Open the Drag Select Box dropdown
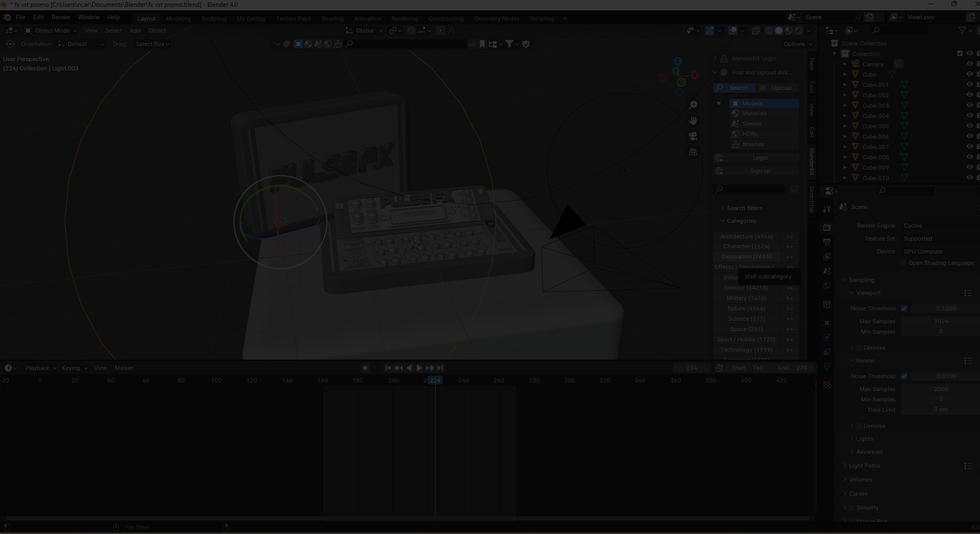Image resolution: width=980 pixels, height=534 pixels. pyautogui.click(x=152, y=44)
